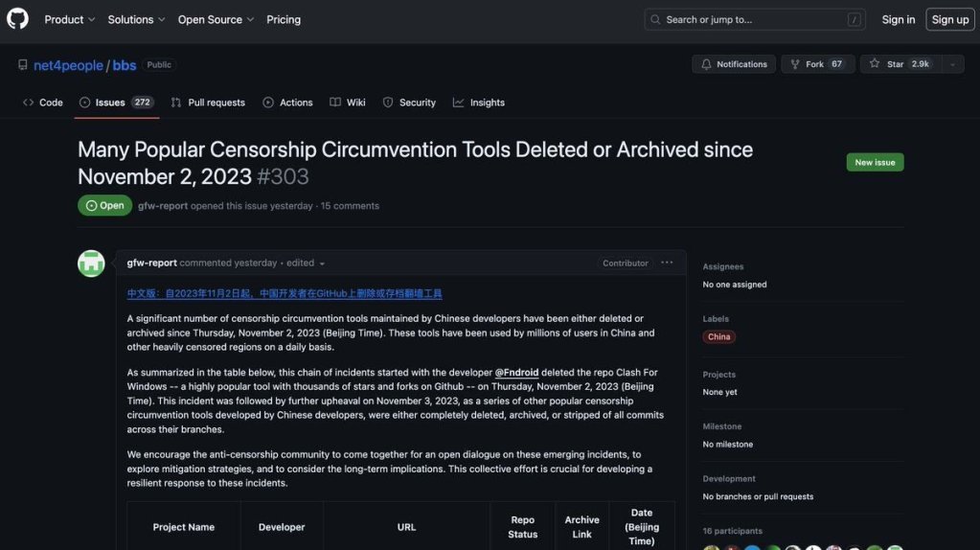Switch to the Pull requests tab
980x550 pixels.
208,103
